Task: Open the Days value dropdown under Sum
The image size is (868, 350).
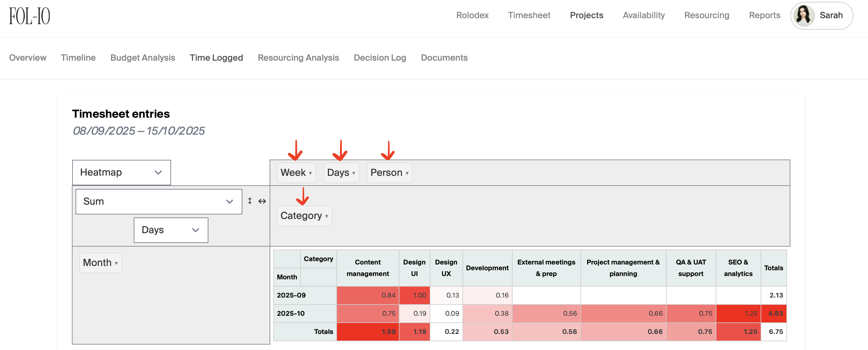Action: click(x=170, y=230)
